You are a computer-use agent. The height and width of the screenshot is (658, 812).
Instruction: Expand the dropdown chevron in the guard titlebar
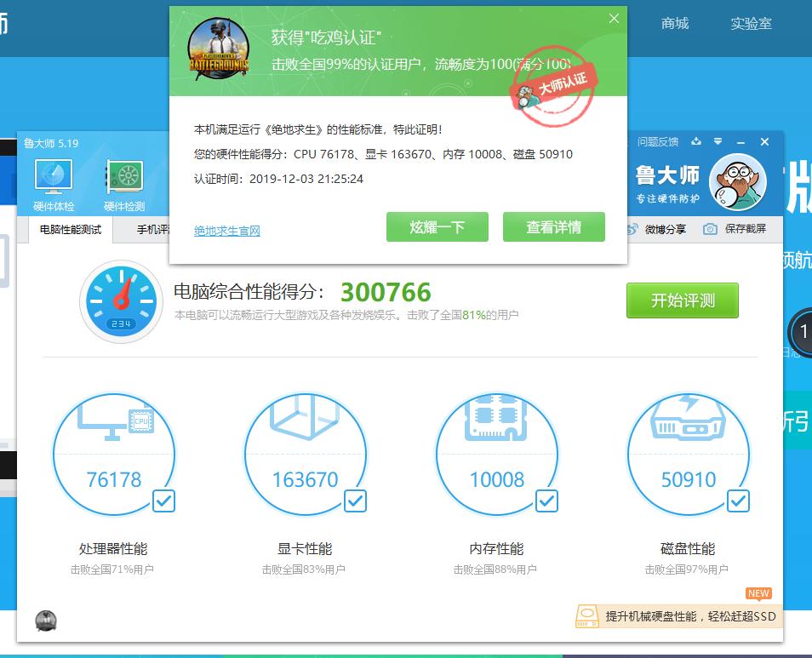[x=718, y=141]
